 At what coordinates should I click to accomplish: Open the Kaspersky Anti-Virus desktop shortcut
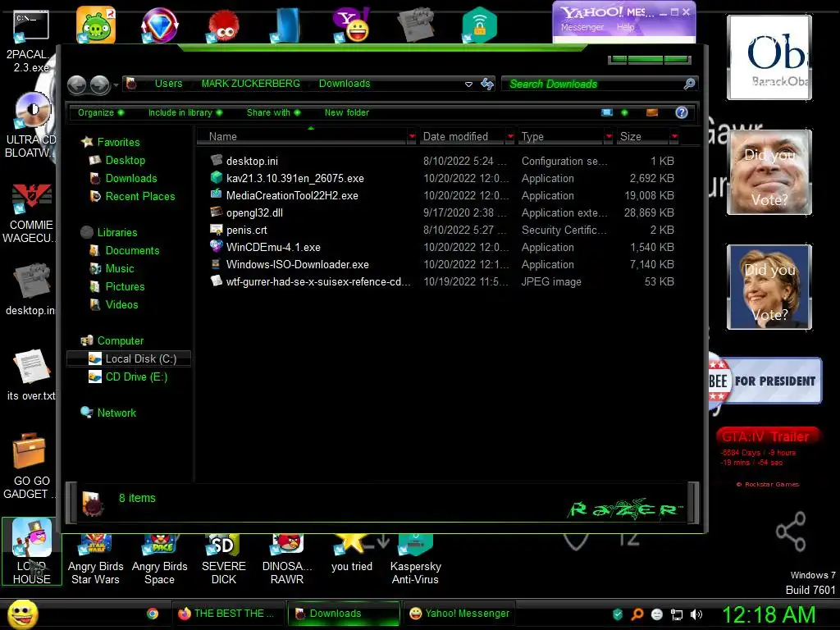[415, 559]
